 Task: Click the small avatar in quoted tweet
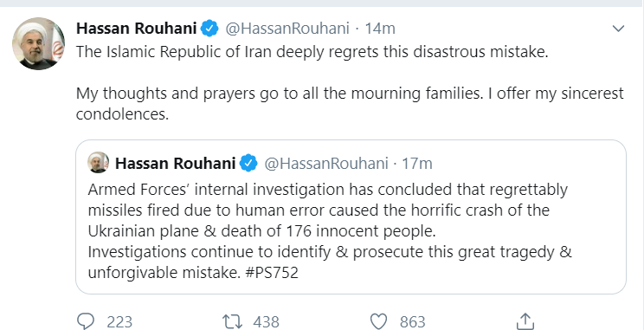point(98,162)
